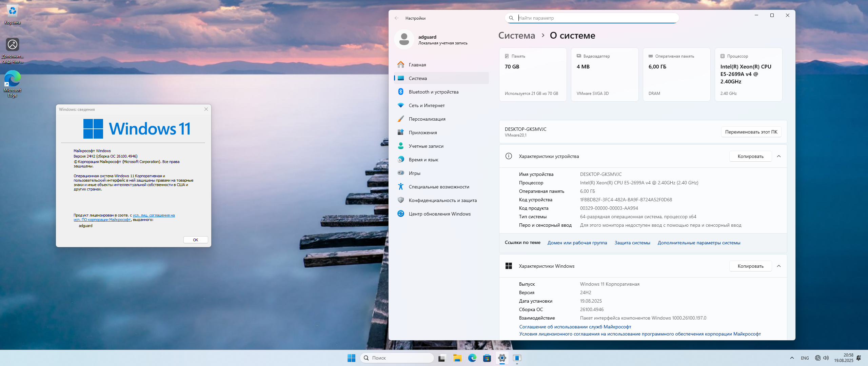Open Специальные возможности accessibility icon
The width and height of the screenshot is (868, 366).
(x=401, y=187)
